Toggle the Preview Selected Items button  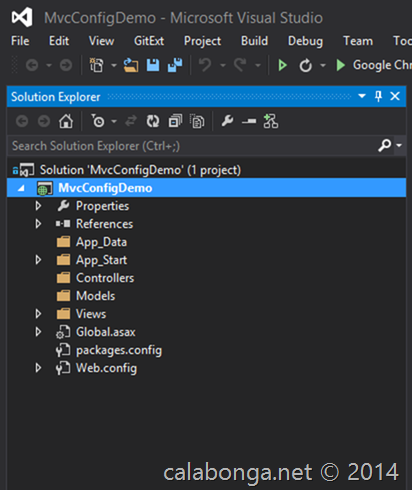click(x=249, y=122)
